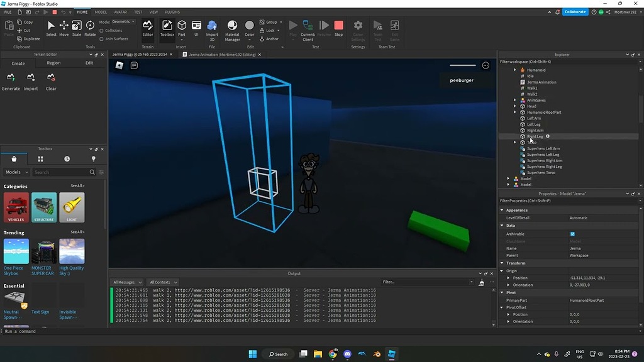The width and height of the screenshot is (644, 362).
Task: Click the Anchor button
Action: tap(269, 39)
